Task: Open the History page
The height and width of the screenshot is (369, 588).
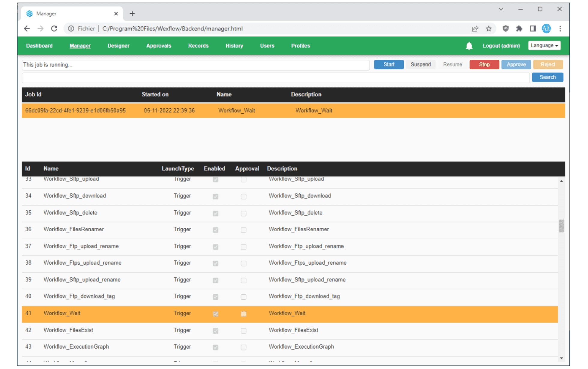Action: (x=234, y=46)
